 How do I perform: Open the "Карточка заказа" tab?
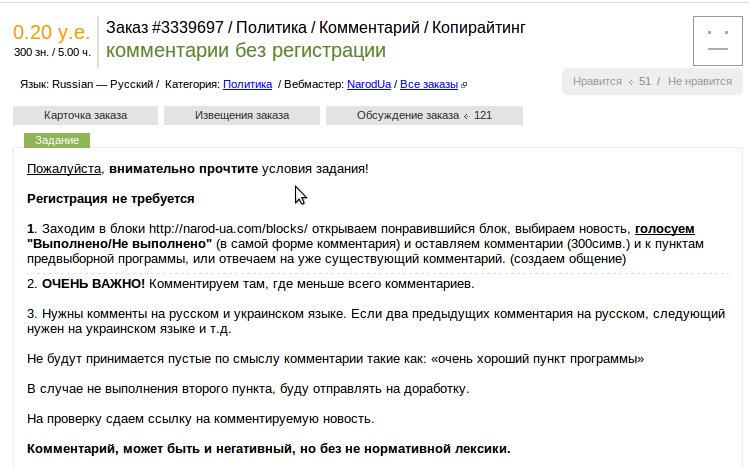(x=85, y=115)
